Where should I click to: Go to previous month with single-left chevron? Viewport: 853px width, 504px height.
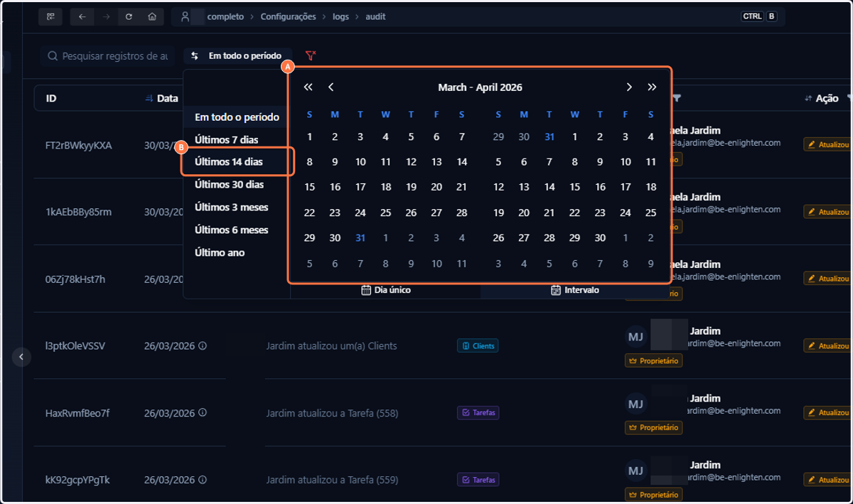coord(331,87)
